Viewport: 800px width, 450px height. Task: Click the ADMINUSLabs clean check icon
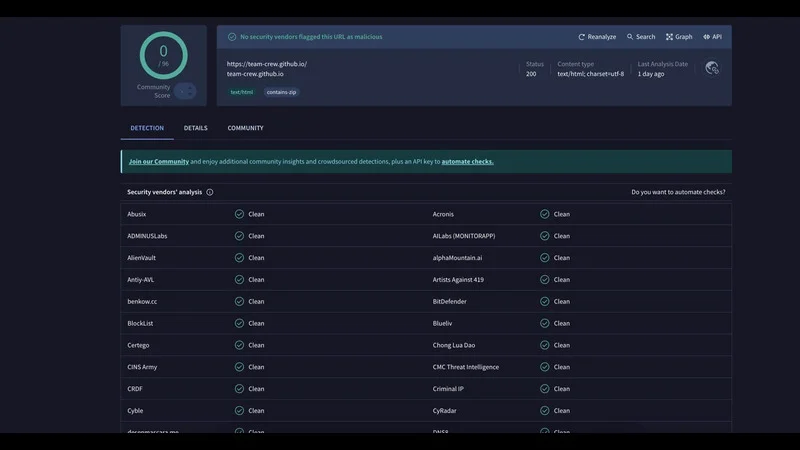pyautogui.click(x=239, y=236)
